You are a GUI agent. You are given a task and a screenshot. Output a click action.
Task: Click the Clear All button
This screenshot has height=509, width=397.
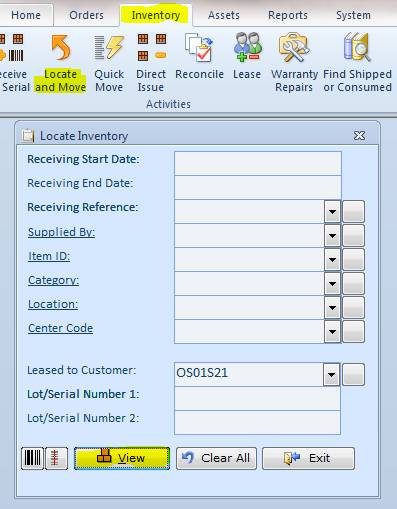point(216,458)
